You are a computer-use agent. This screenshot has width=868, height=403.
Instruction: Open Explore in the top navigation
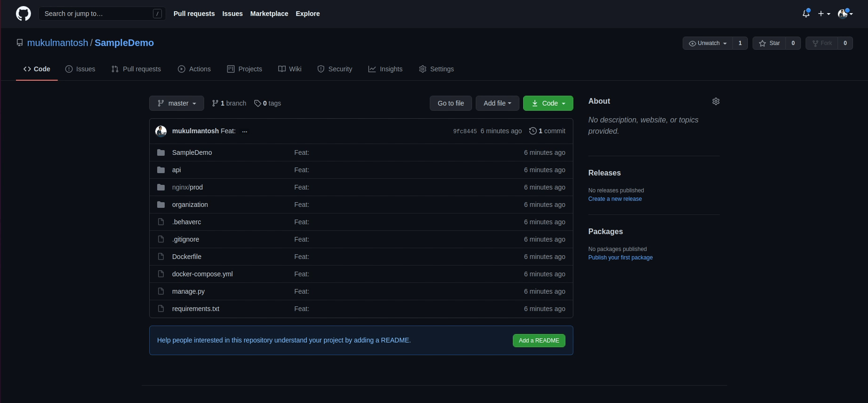308,14
